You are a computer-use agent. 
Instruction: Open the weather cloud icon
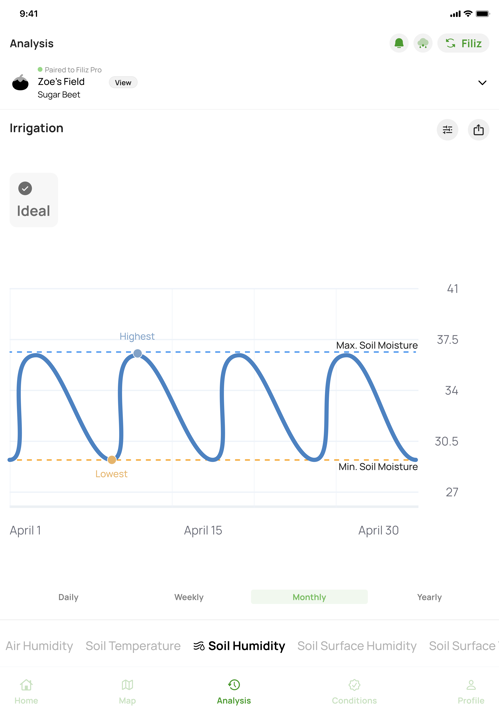tap(423, 43)
